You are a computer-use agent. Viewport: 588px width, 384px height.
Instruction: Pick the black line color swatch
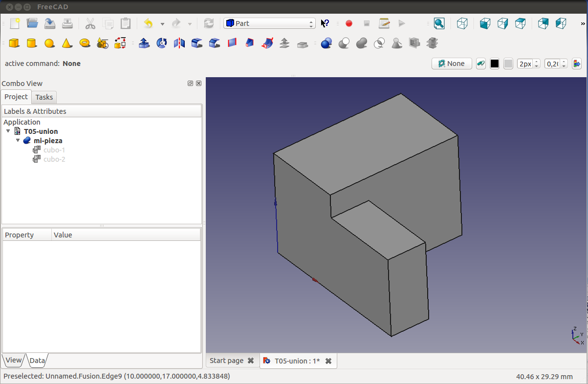pos(495,64)
